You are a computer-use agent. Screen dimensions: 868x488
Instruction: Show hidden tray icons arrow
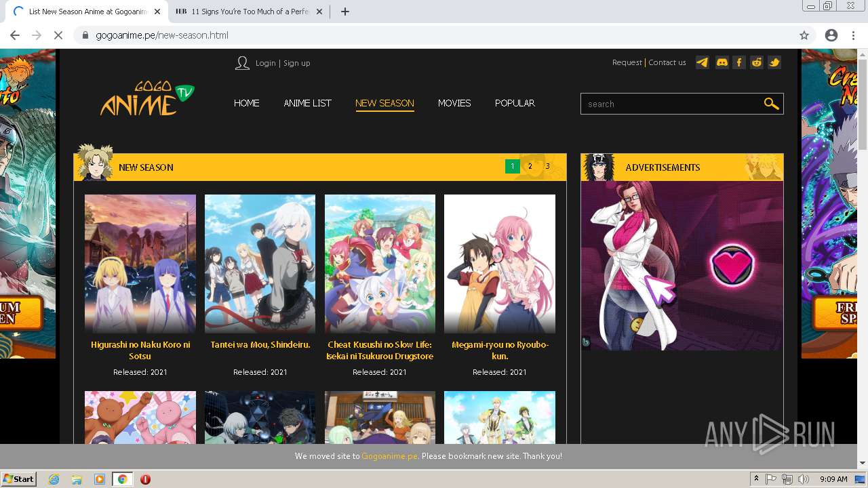pos(756,479)
